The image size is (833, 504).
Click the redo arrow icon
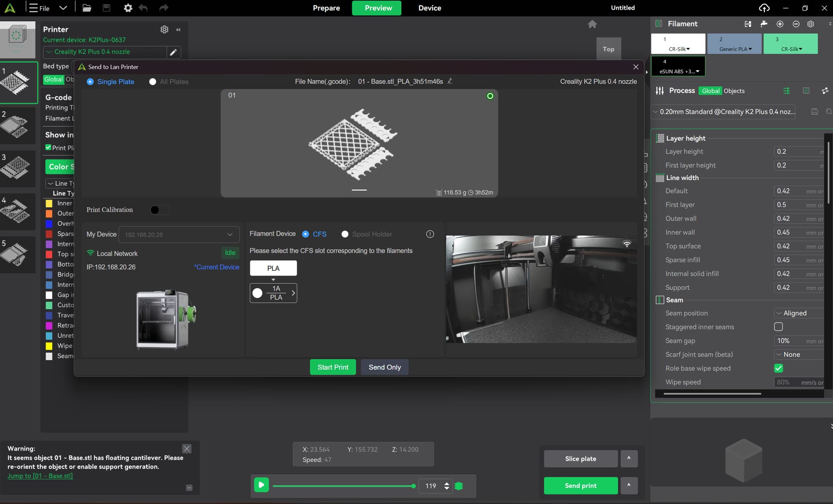[x=163, y=8]
